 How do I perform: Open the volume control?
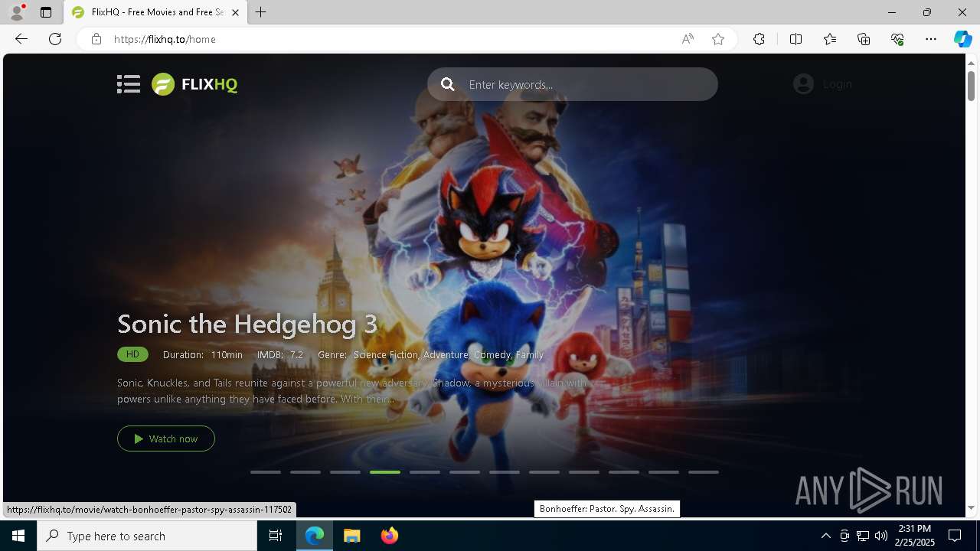coord(881,536)
